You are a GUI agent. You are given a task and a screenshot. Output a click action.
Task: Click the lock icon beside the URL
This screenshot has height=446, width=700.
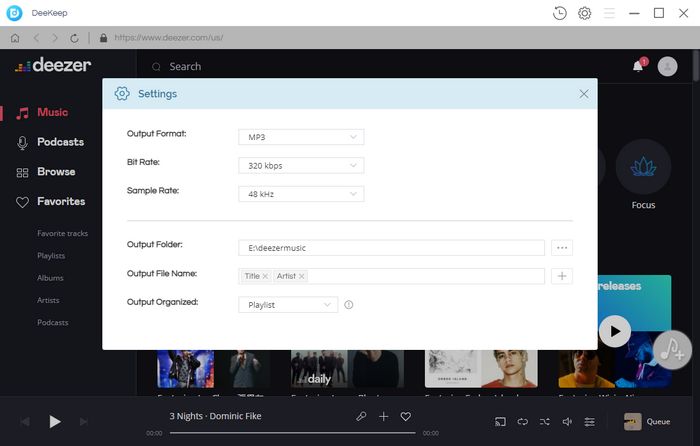pos(104,38)
